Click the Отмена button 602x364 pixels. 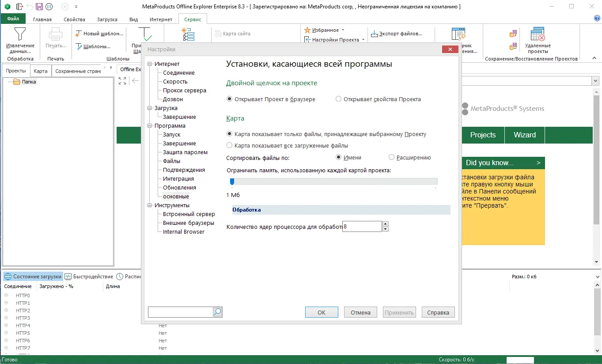pyautogui.click(x=360, y=312)
